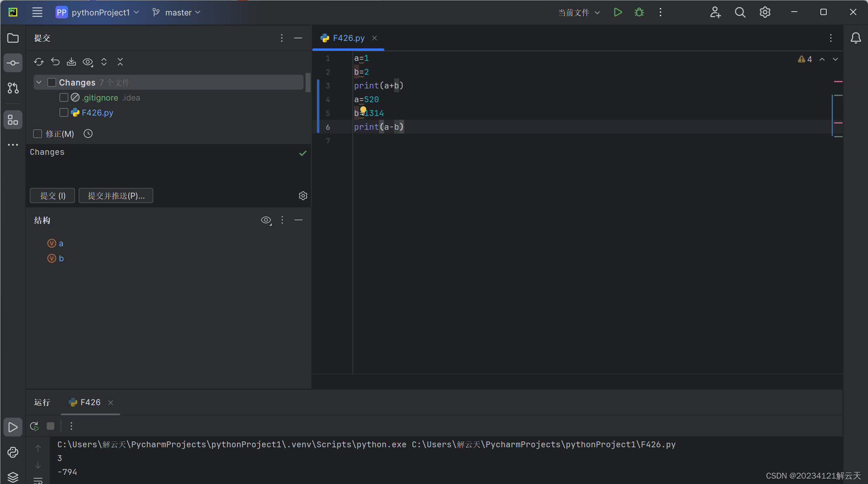Click the 提交并推送(P)... button

(116, 196)
